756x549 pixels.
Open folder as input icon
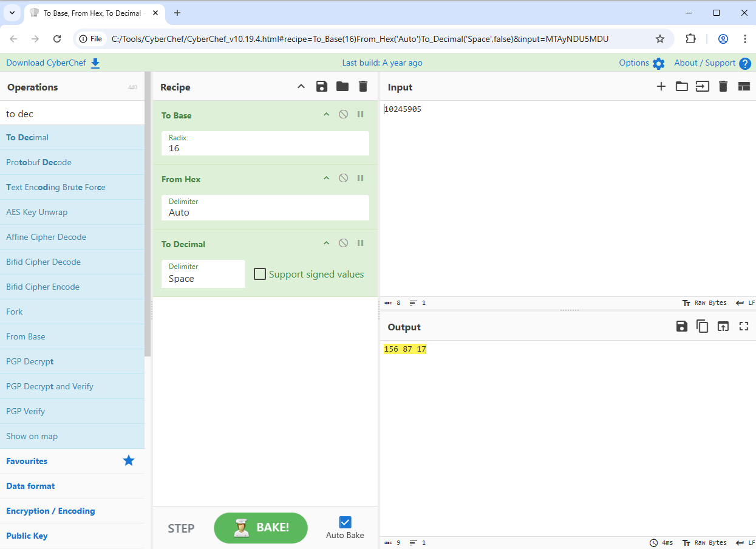pos(682,86)
